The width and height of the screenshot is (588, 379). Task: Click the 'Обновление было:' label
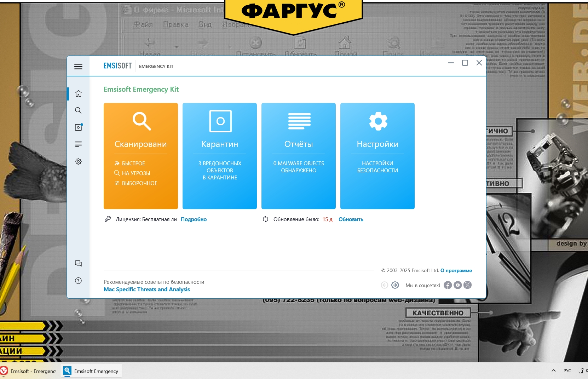(x=296, y=219)
